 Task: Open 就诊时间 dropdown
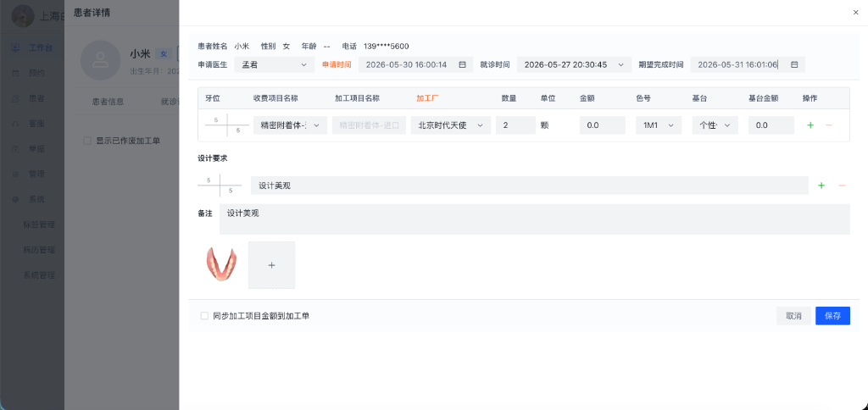(574, 64)
